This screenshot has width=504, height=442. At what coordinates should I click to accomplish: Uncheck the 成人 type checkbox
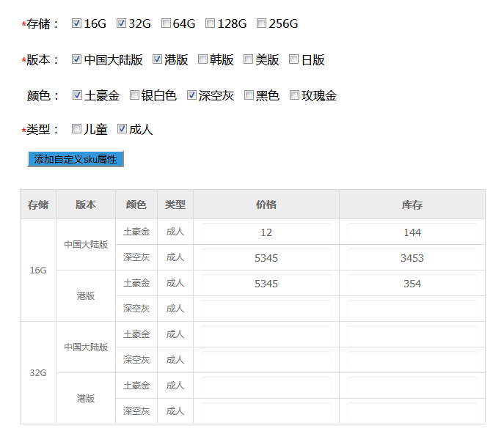tap(122, 129)
